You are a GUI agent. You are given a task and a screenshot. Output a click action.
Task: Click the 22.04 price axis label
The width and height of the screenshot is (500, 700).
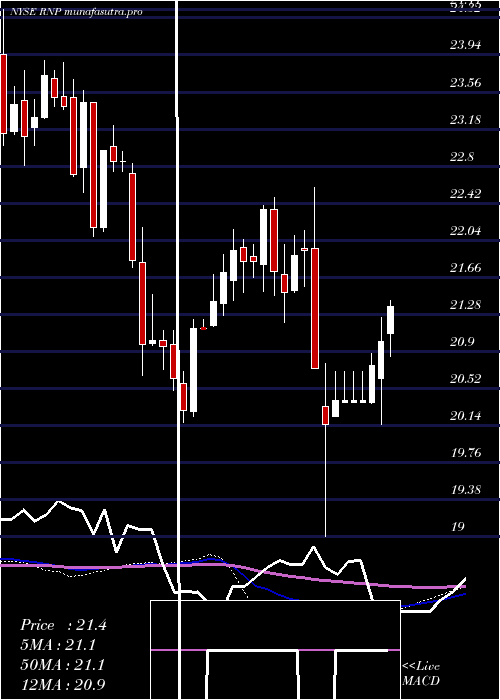(466, 230)
